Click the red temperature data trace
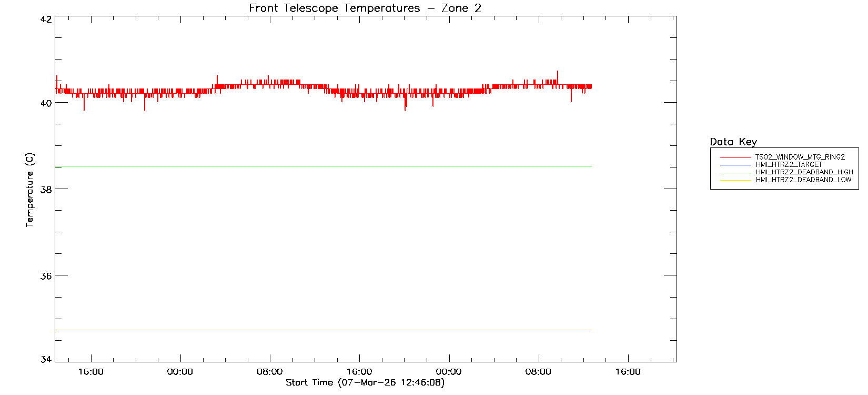Viewport: 868px width, 395px height. coord(316,86)
